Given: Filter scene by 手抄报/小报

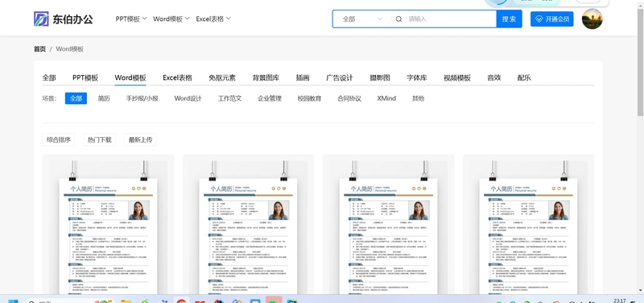Looking at the screenshot, I should [x=142, y=98].
